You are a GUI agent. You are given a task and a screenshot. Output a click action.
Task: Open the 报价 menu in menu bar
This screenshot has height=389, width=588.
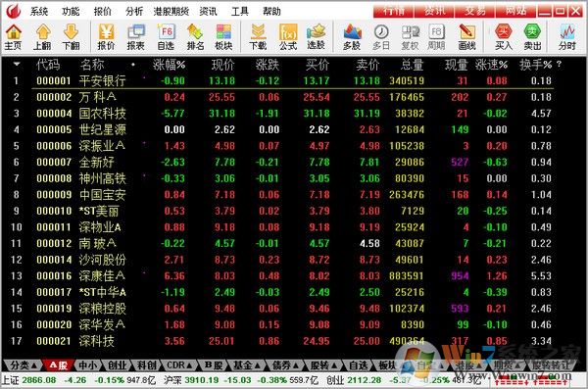(x=102, y=11)
